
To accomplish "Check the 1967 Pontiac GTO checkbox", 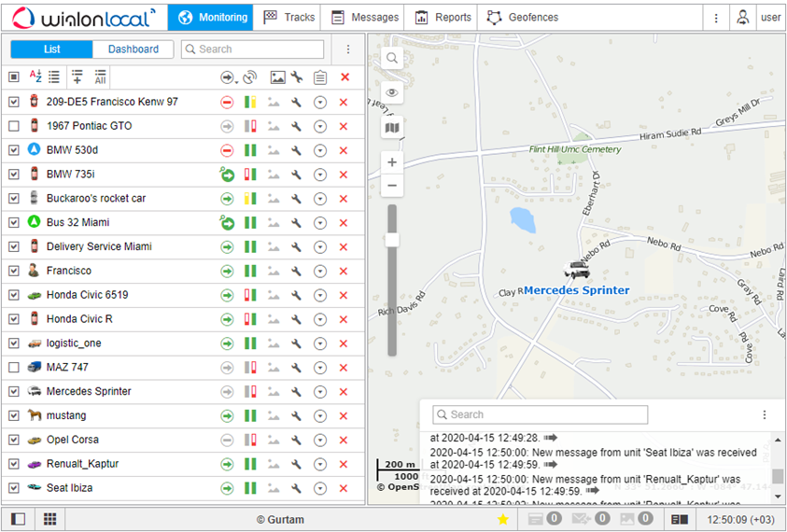I will pos(14,126).
